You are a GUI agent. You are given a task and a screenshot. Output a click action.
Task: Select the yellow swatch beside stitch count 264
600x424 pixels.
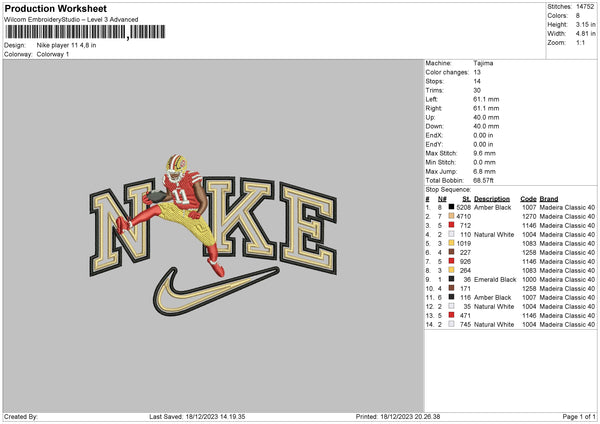pos(452,270)
